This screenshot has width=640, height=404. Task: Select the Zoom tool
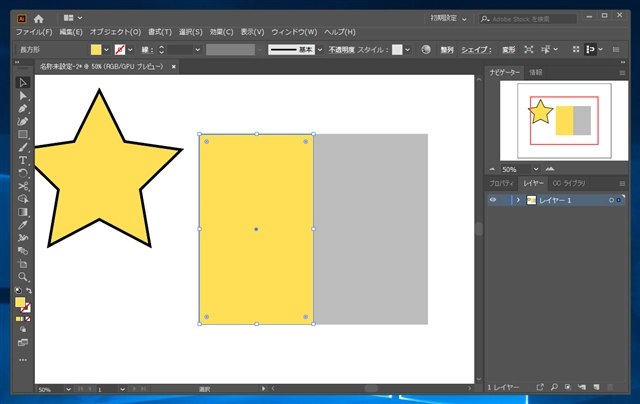point(23,277)
